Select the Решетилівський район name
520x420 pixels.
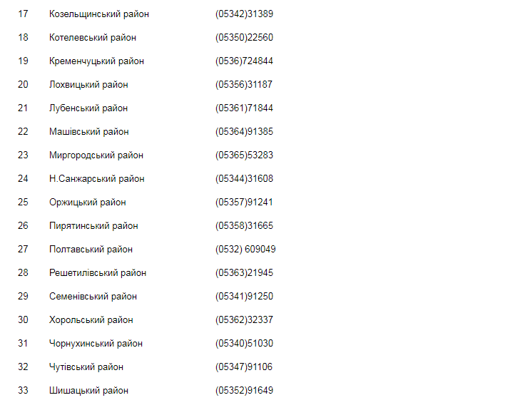click(x=98, y=273)
